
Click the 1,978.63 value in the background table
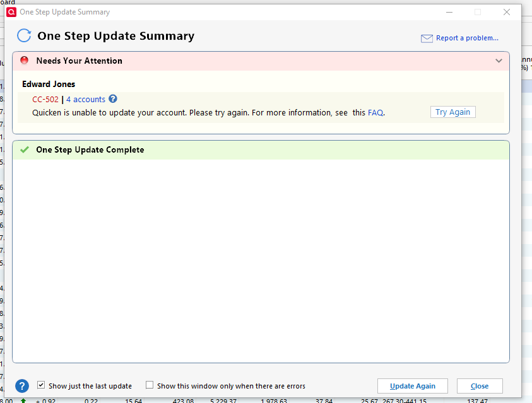(x=273, y=400)
